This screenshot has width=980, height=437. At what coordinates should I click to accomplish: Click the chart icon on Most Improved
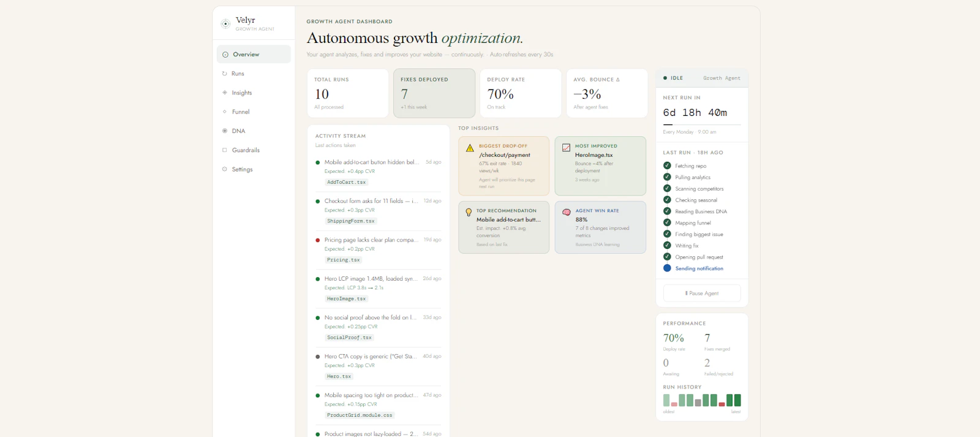point(567,148)
